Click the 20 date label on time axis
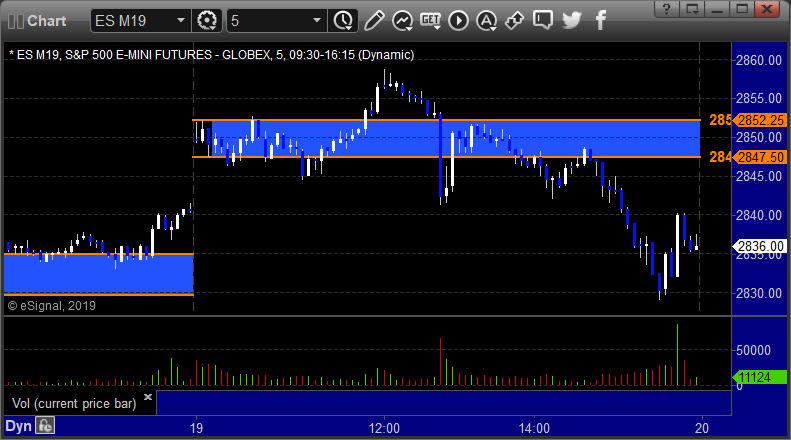 click(x=702, y=428)
